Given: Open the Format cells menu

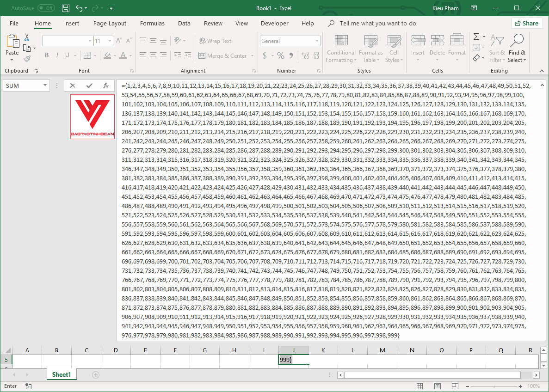Looking at the screenshot, I should 457,49.
